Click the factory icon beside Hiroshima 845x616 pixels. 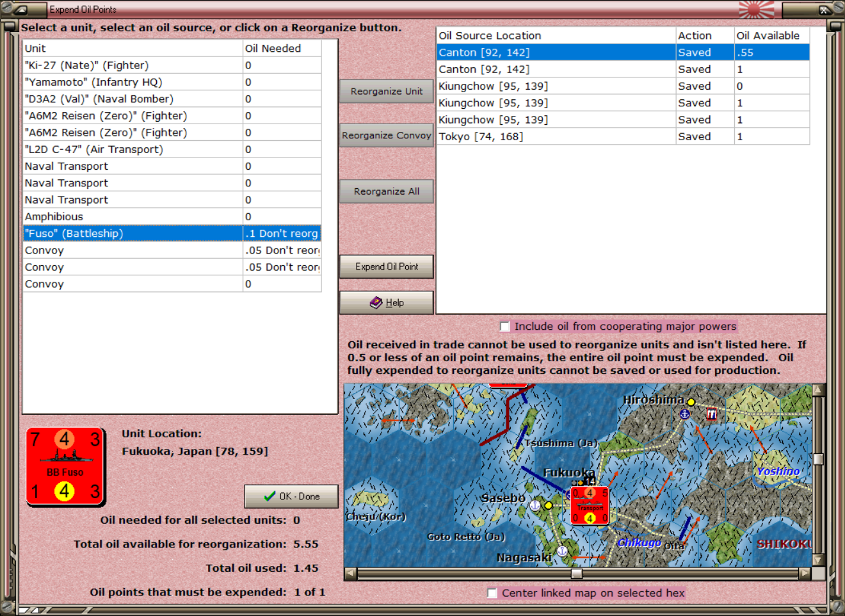[x=711, y=415]
